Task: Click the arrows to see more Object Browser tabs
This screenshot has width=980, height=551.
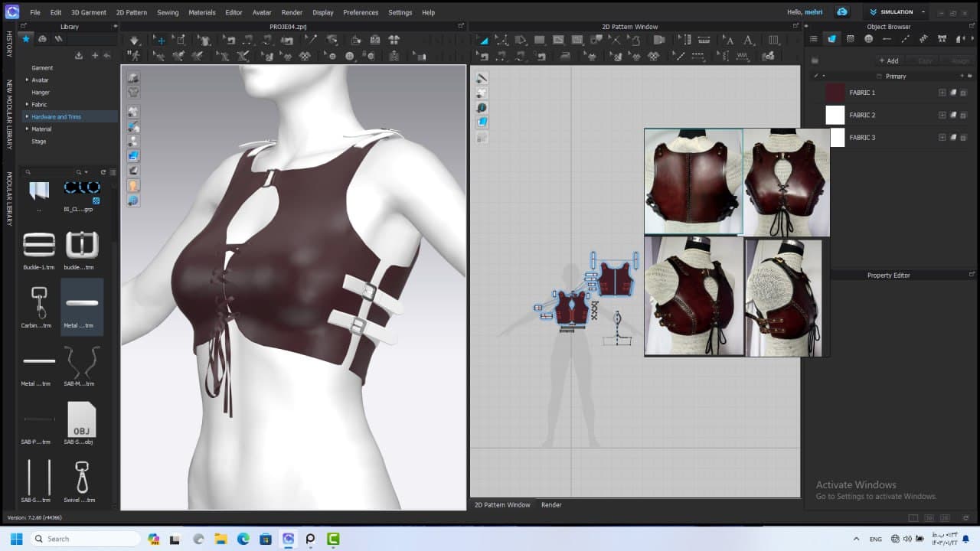Action: coord(972,39)
